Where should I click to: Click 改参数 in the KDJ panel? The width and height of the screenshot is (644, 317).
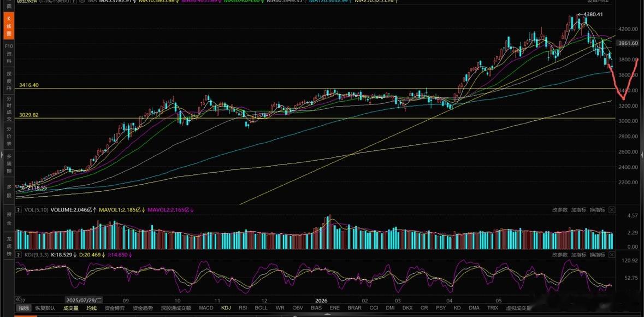pyautogui.click(x=559, y=255)
